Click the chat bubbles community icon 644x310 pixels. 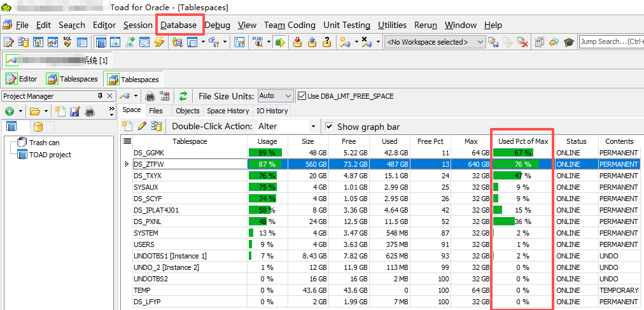pyautogui.click(x=554, y=42)
